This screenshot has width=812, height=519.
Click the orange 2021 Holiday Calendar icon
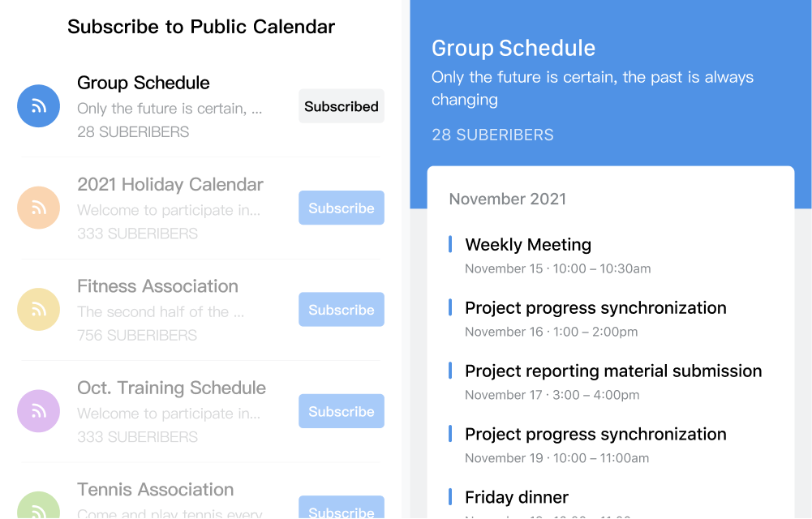point(38,208)
